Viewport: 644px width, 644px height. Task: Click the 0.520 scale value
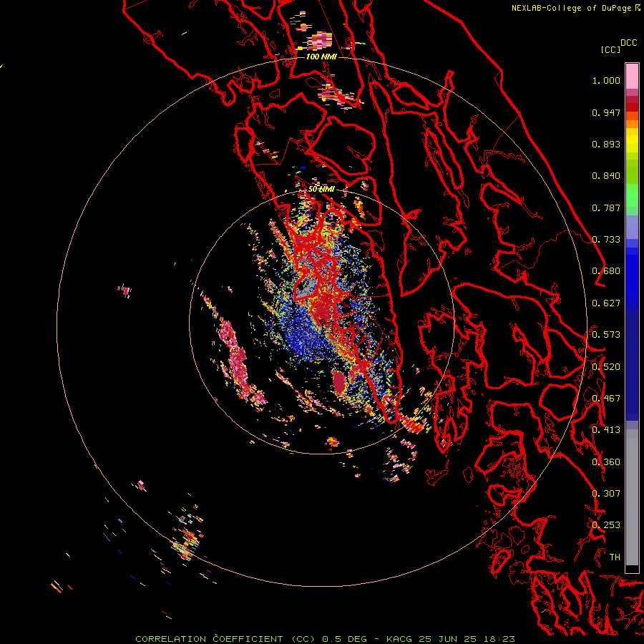(x=606, y=367)
